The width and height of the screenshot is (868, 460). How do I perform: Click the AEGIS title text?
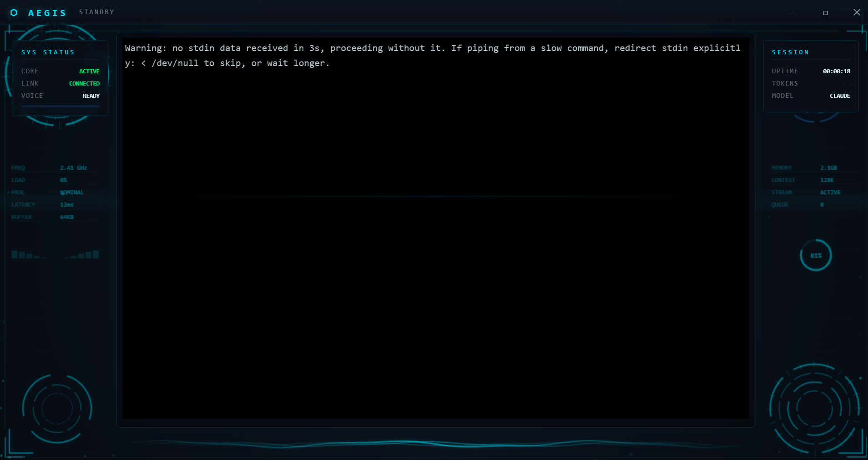pyautogui.click(x=47, y=13)
